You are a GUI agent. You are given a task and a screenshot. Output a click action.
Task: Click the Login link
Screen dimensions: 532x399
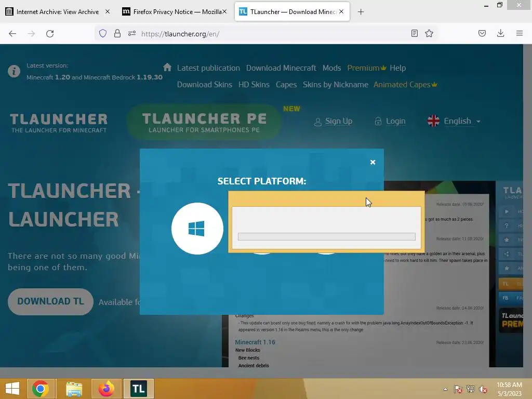click(x=390, y=121)
